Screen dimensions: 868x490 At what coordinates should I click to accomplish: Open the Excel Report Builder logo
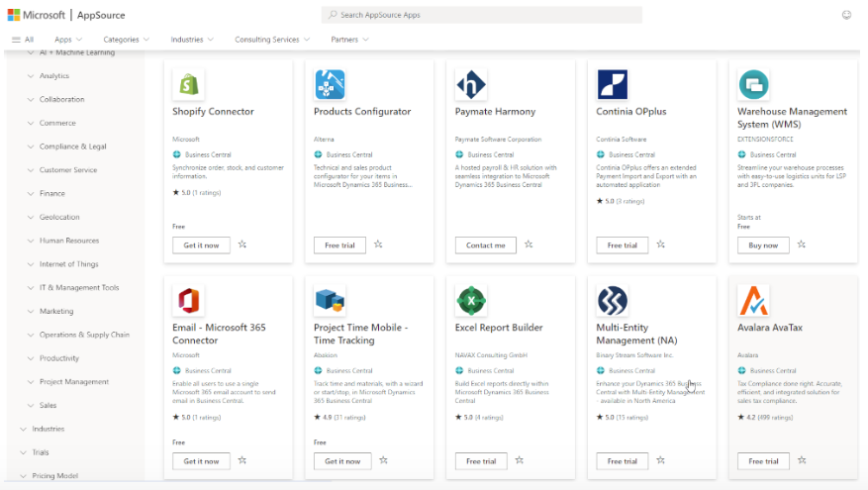pyautogui.click(x=471, y=300)
